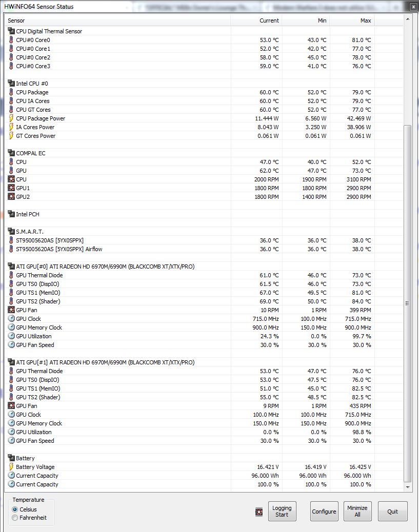Close the HWiNFO64 Sensor Status window
The image size is (419, 532).
click(413, 7)
